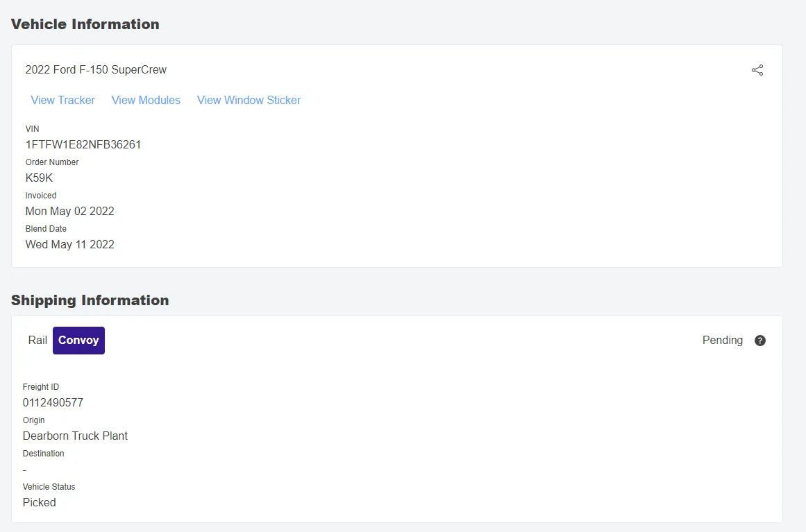The width and height of the screenshot is (806, 532).
Task: Click the blend date Wed May 11 2022
Action: [x=69, y=244]
